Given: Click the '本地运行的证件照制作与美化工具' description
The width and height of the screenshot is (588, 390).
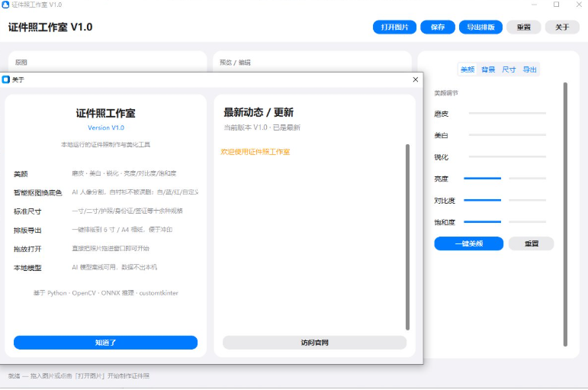Looking at the screenshot, I should pyautogui.click(x=105, y=144).
